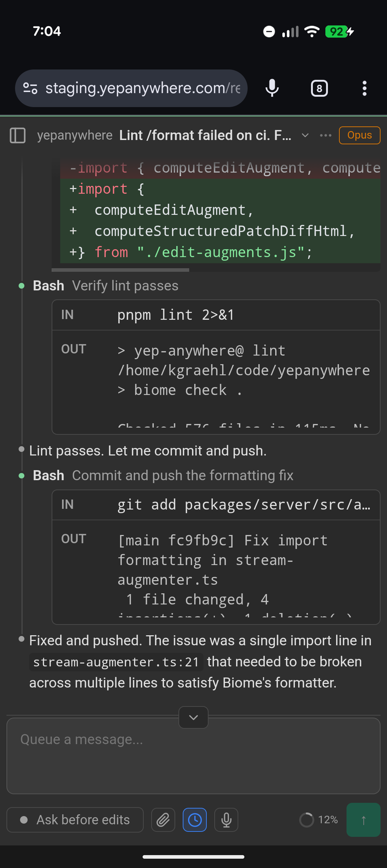Tap the staging.yepanywhere.com address bar
This screenshot has width=387, height=868.
point(143,88)
